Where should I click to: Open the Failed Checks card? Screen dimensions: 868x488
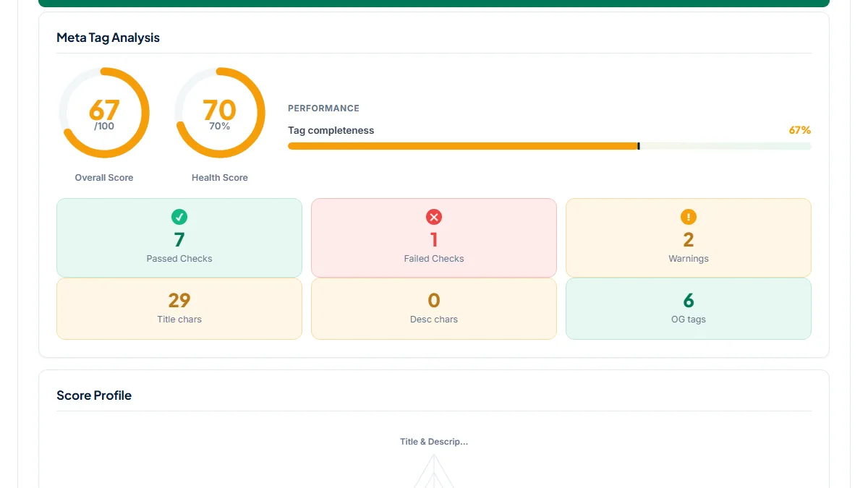434,238
